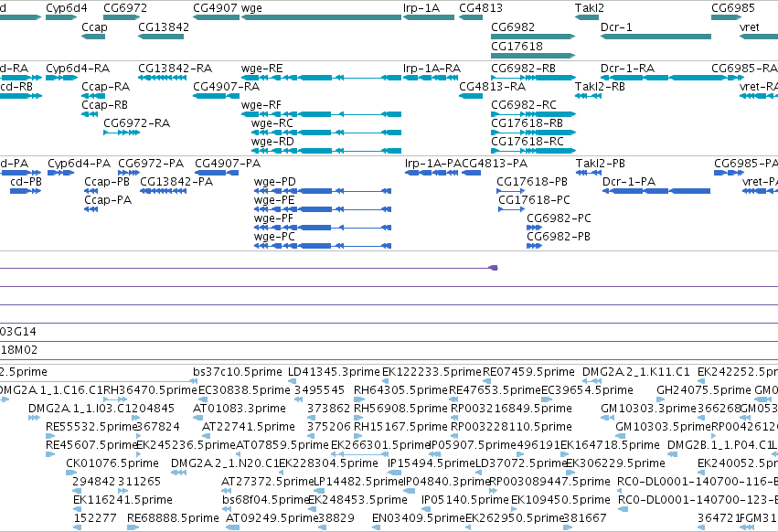The image size is (778, 532).
Task: Click the Ccap-RB transcript label
Action: click(105, 105)
